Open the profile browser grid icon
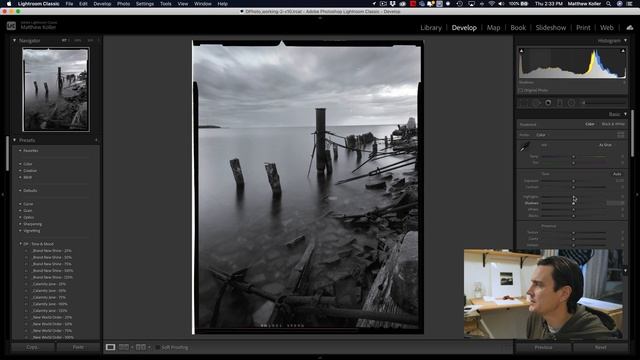This screenshot has width=640, height=360. pyautogui.click(x=620, y=135)
